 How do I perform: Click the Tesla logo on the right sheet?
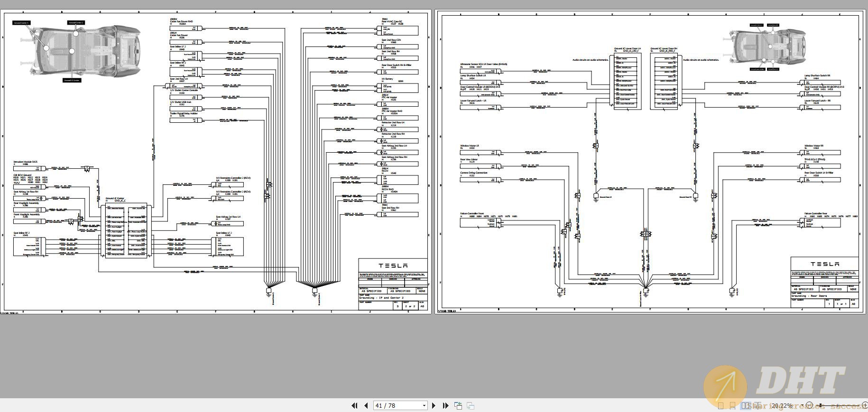(x=825, y=264)
